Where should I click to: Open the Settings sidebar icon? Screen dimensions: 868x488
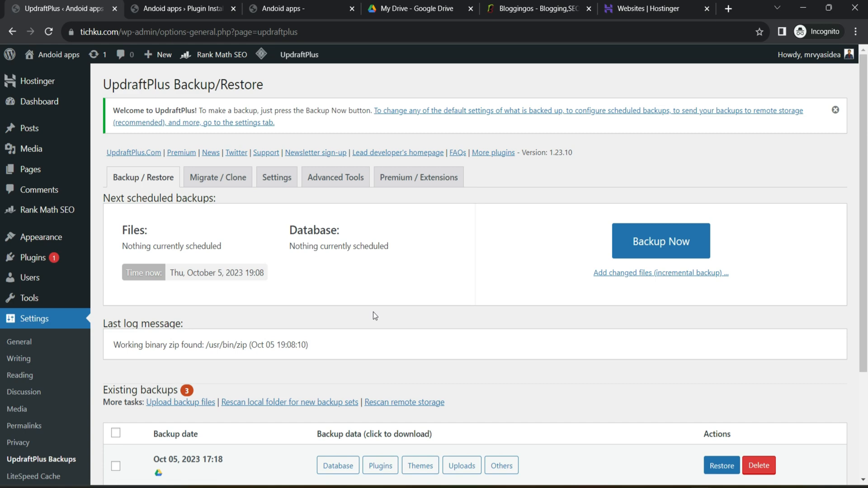tap(10, 319)
